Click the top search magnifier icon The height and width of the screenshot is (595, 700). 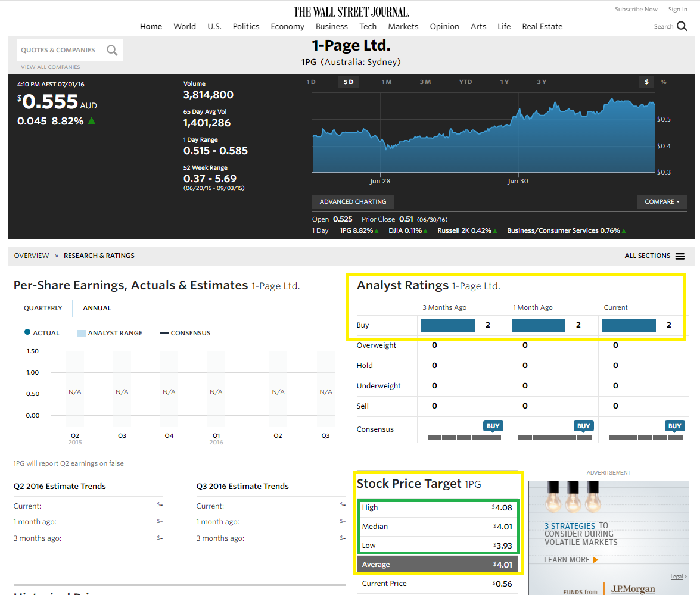click(682, 26)
